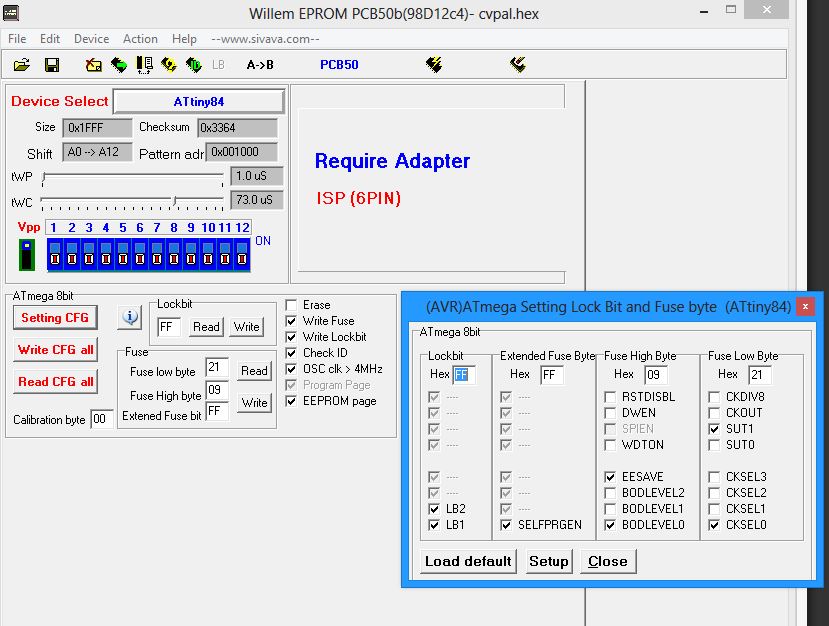
Task: Click the A->B toolbar button
Action: (260, 65)
